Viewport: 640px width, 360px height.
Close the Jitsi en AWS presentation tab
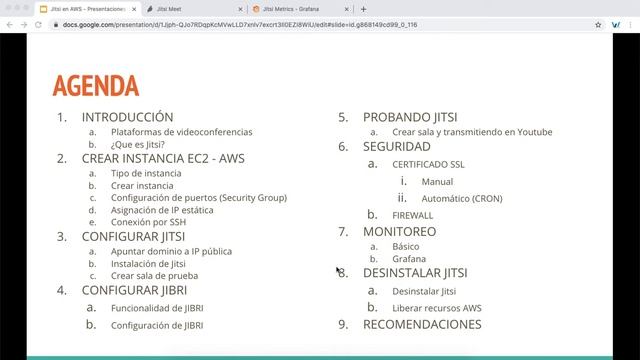[134, 9]
